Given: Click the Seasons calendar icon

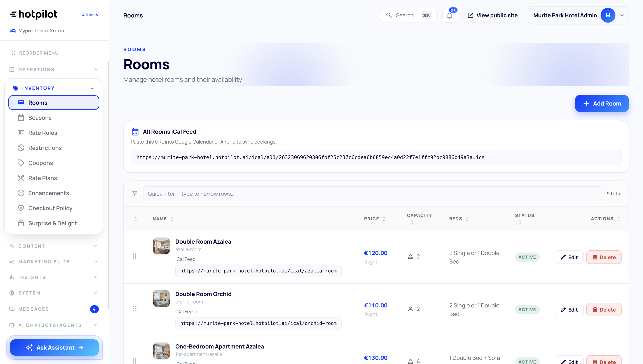Looking at the screenshot, I should tap(21, 118).
